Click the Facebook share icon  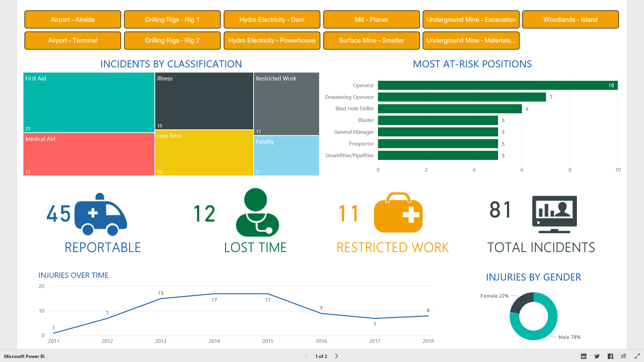tap(610, 356)
